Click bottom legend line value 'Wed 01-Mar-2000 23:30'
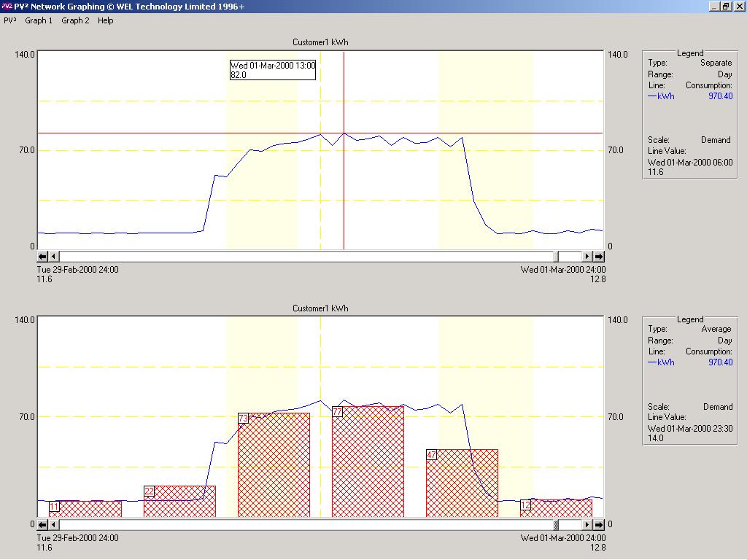The width and height of the screenshot is (747, 560). tap(690, 429)
